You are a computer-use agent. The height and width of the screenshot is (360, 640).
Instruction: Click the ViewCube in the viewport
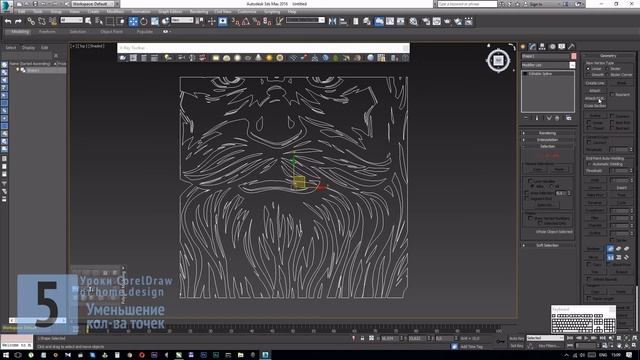(x=498, y=61)
